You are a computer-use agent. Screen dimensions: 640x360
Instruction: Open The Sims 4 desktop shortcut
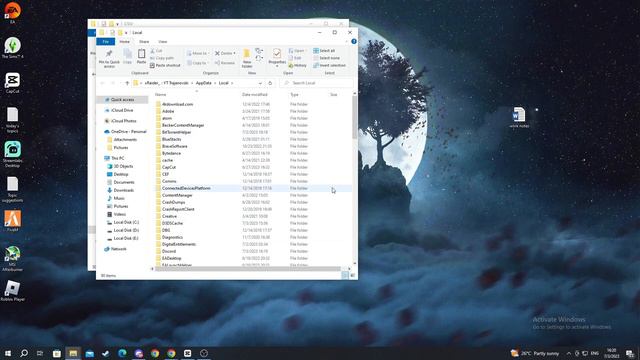(12, 48)
